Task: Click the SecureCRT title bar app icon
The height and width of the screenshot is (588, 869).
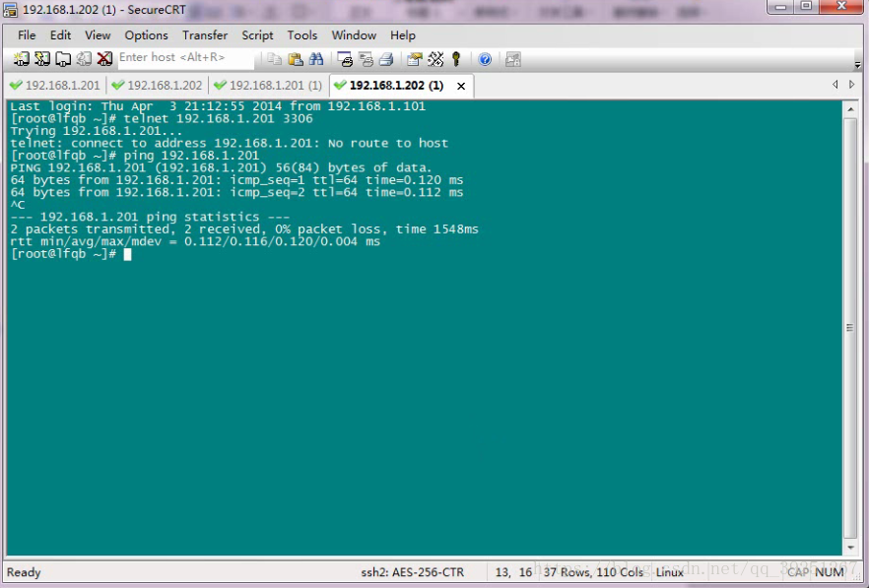Action: point(11,10)
